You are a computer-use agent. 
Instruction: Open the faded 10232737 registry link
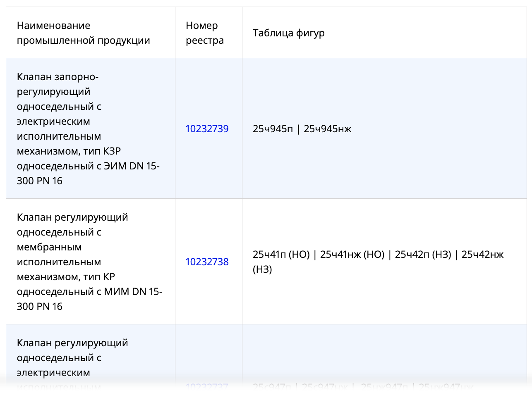click(207, 387)
